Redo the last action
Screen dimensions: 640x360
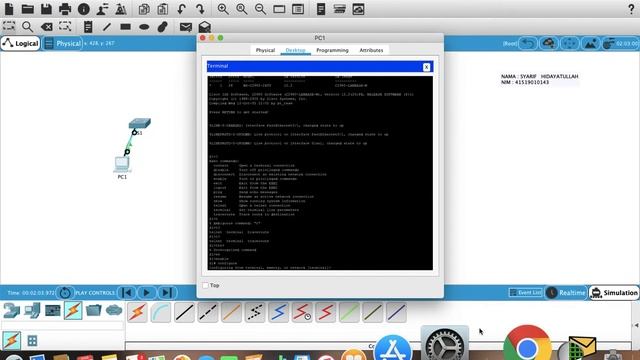[200, 9]
